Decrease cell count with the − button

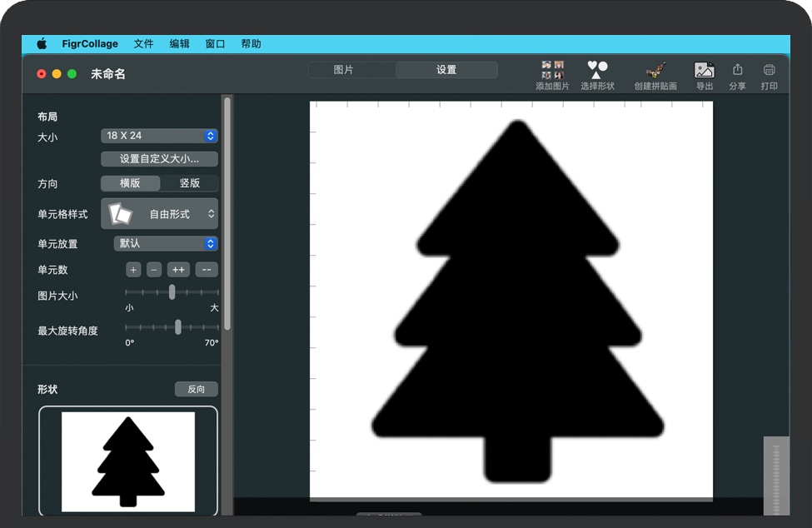click(x=154, y=270)
